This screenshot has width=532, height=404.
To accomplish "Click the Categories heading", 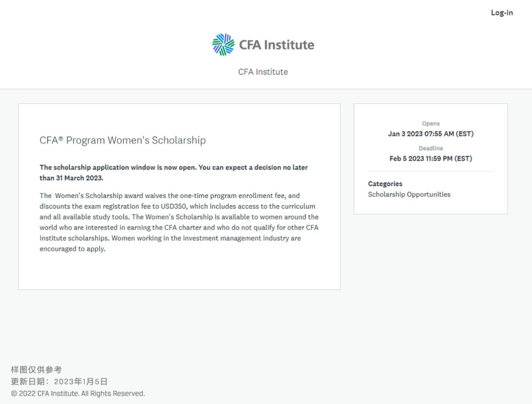I will [385, 184].
